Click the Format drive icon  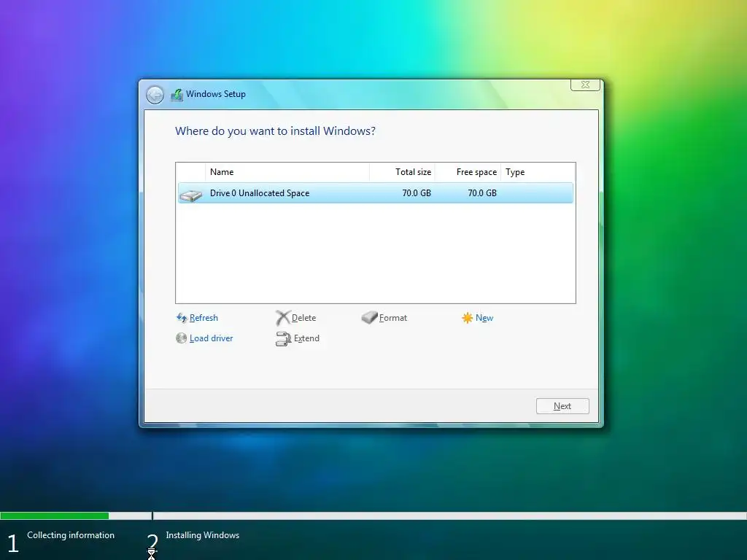pos(369,317)
